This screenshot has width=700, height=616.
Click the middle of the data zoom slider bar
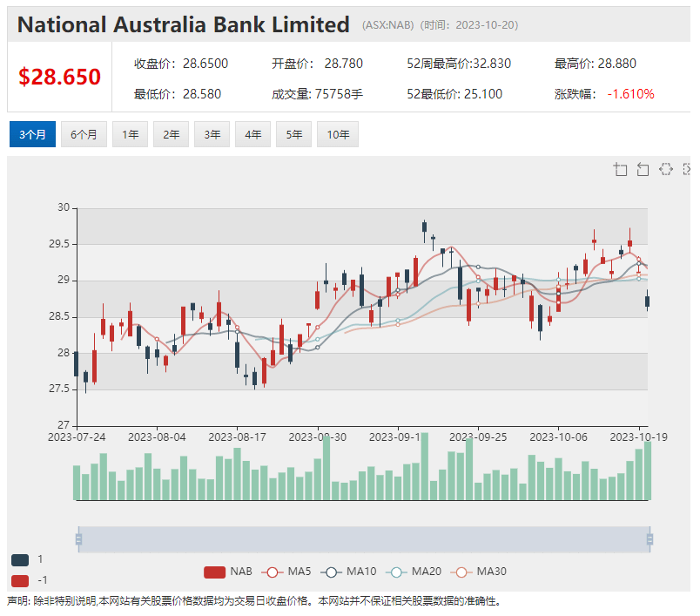364,539
